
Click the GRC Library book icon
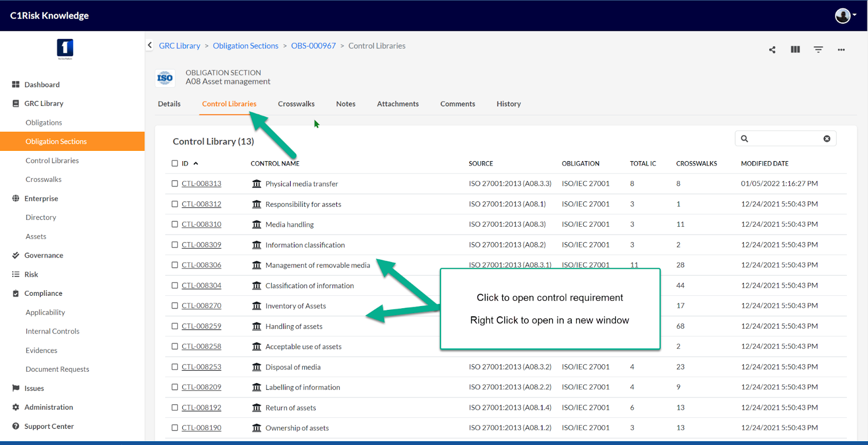[x=16, y=103]
